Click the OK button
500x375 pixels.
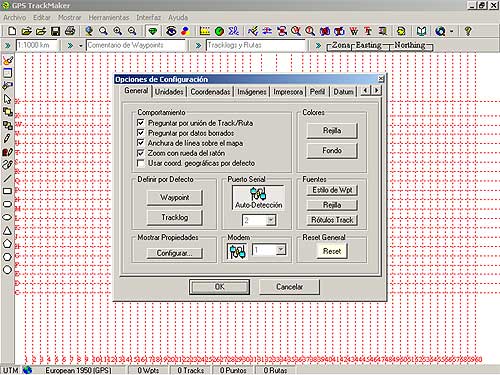[219, 287]
